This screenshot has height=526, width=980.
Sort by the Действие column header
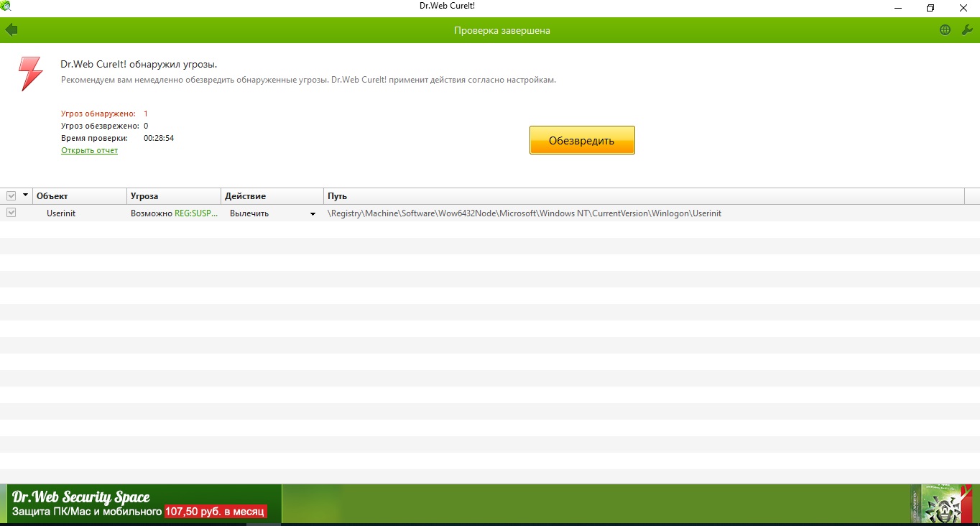pos(272,196)
